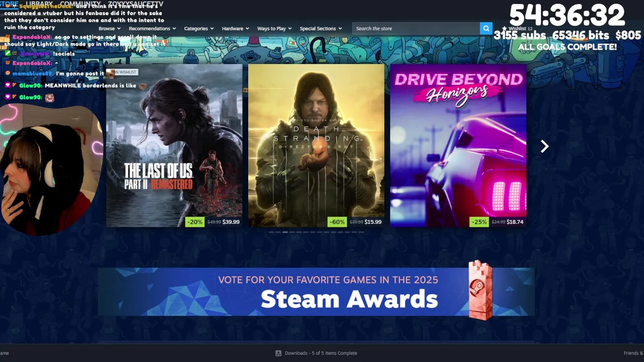Click the Steam Awards trophy image
Image resolution: width=644 pixels, height=362 pixels.
(x=480, y=290)
